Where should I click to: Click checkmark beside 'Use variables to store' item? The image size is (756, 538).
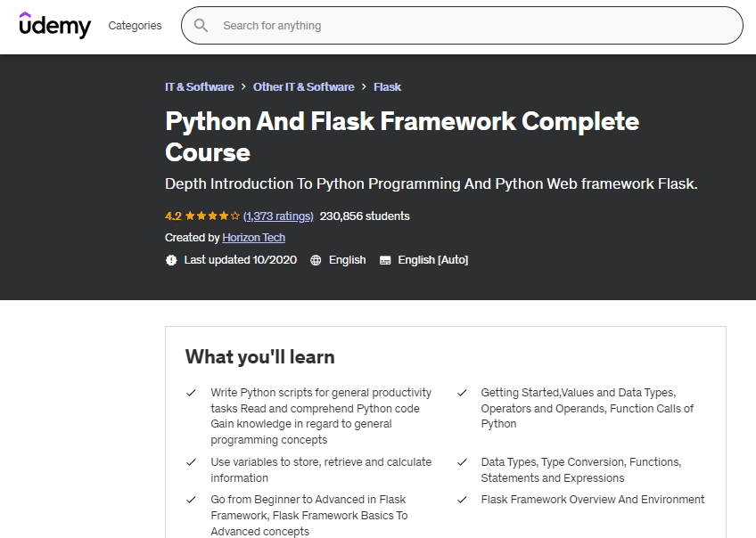click(x=191, y=462)
